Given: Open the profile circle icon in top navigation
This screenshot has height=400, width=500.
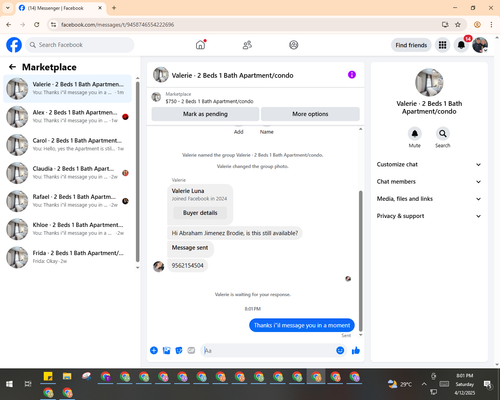Looking at the screenshot, I should click(x=294, y=45).
